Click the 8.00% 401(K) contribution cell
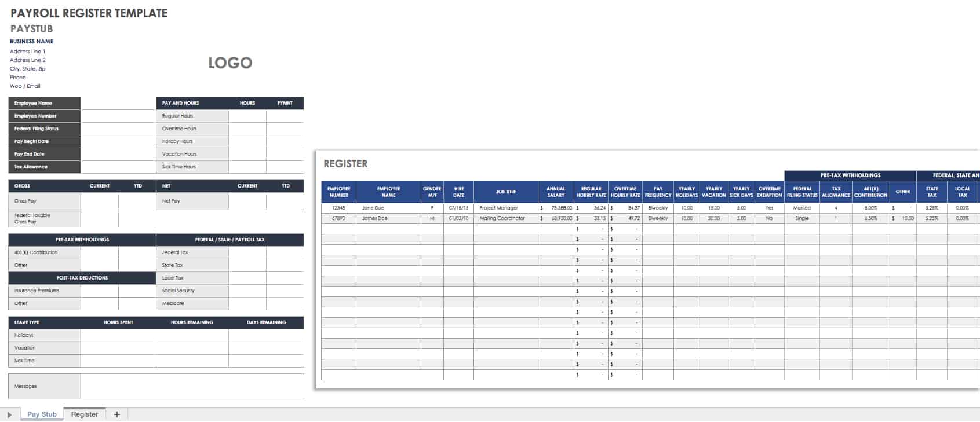Image resolution: width=980 pixels, height=422 pixels. click(x=870, y=208)
